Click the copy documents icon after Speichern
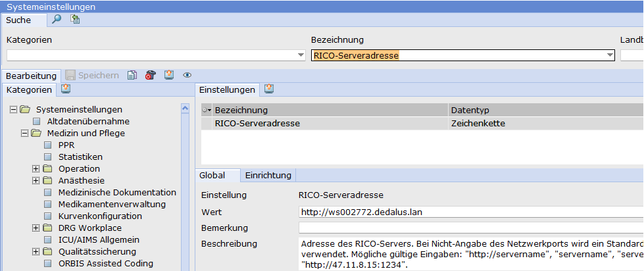This screenshot has height=271, width=644. pyautogui.click(x=132, y=75)
